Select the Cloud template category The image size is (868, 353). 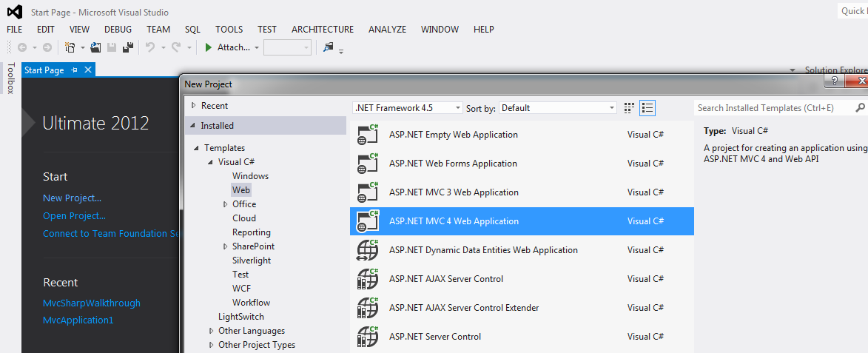tap(244, 218)
